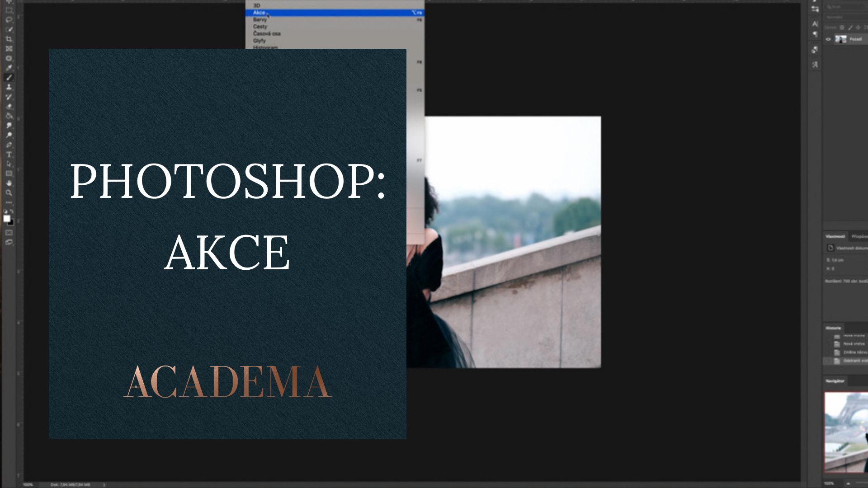The height and width of the screenshot is (488, 868).
Task: Select the Paint Bucket tool
Action: [9, 116]
